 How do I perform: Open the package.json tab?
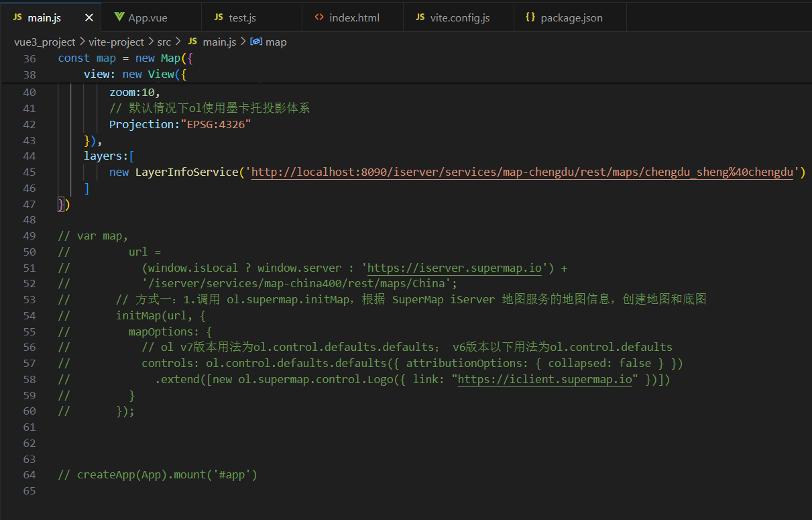click(570, 17)
